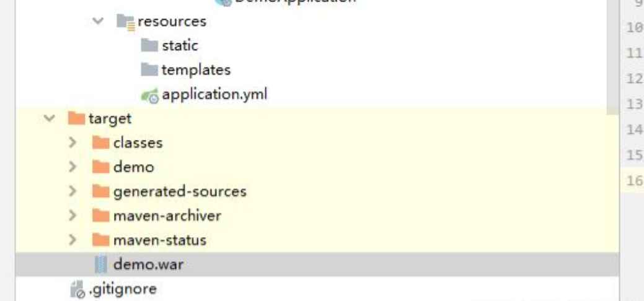Click the static folder icon

click(x=149, y=45)
